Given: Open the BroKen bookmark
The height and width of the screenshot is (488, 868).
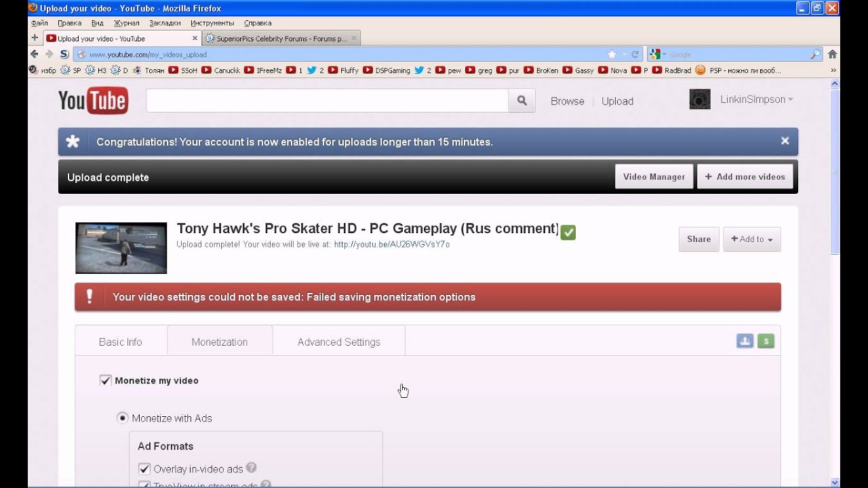Looking at the screenshot, I should (x=541, y=70).
